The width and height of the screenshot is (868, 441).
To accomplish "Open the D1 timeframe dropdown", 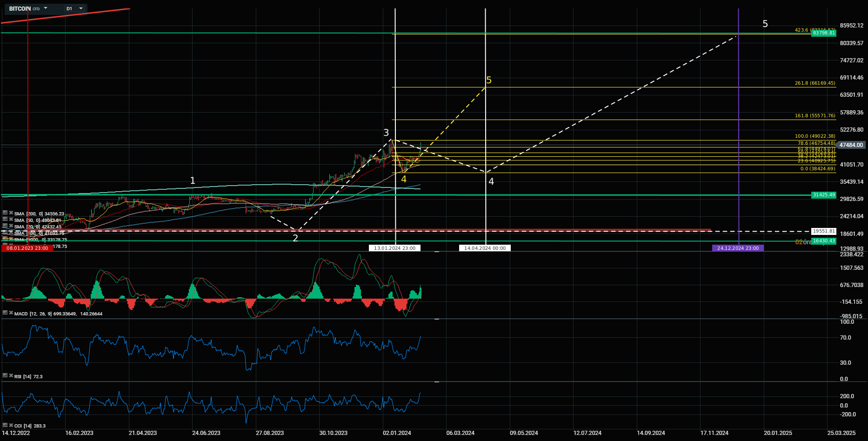I will point(80,8).
